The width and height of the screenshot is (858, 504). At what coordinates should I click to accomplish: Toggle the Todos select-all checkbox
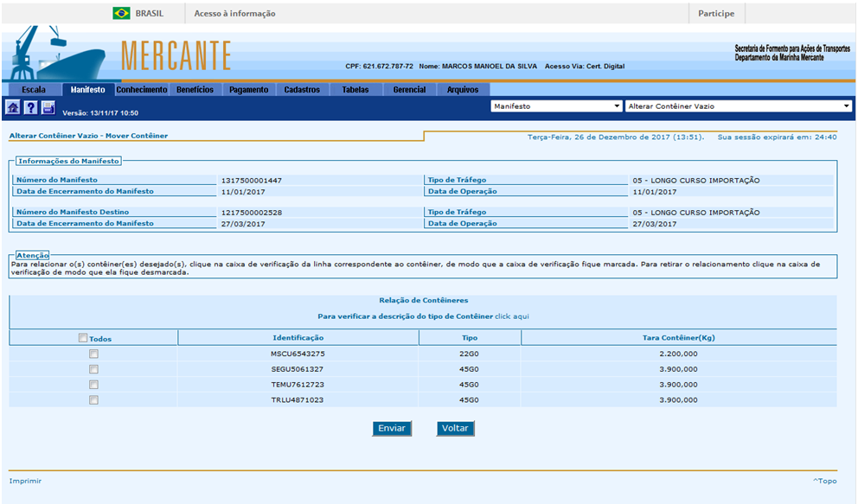(x=83, y=338)
